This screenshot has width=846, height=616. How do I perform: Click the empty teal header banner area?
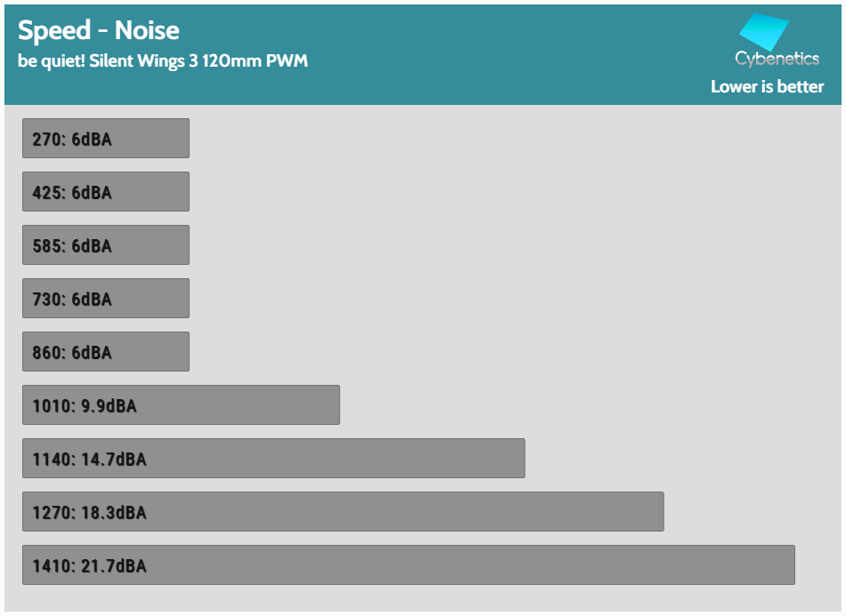tap(498, 53)
